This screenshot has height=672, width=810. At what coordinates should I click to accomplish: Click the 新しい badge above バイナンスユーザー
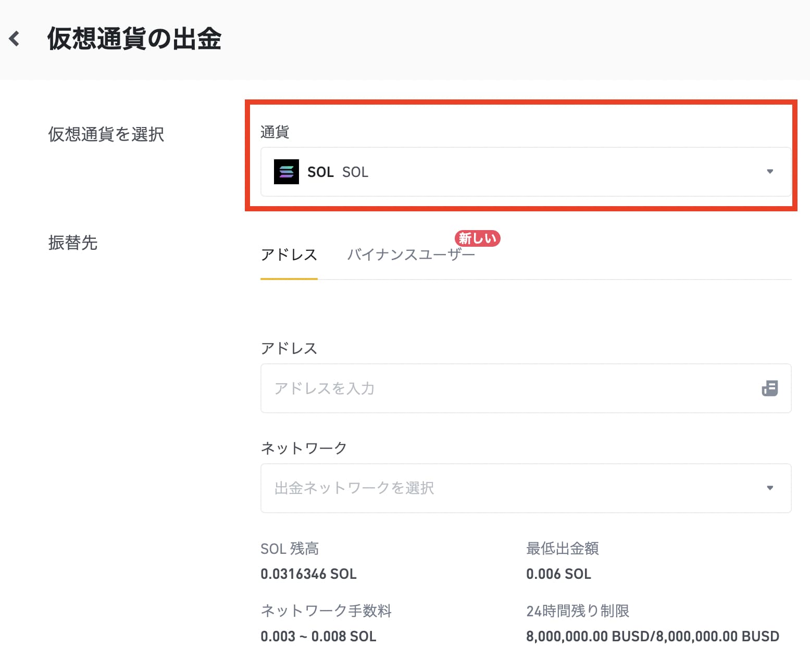[477, 238]
